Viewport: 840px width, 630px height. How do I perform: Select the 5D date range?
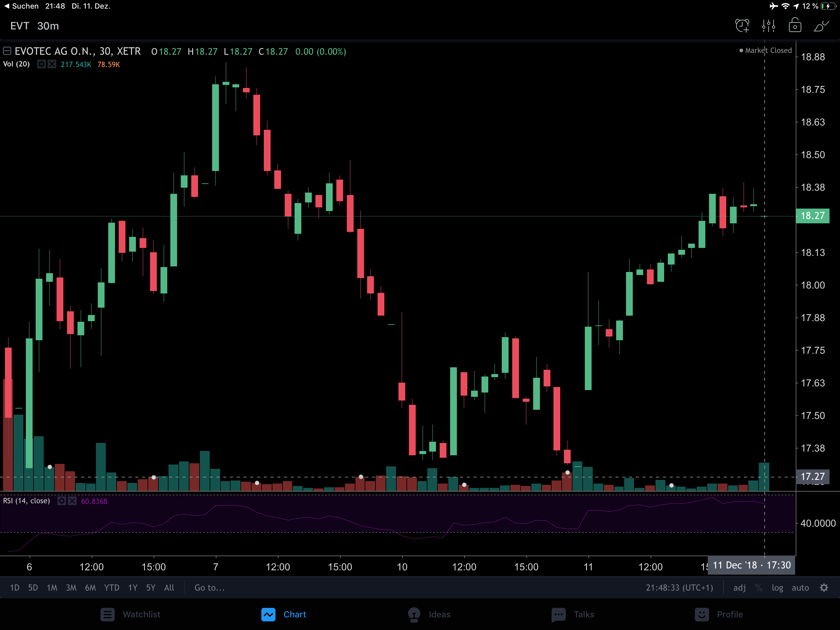33,588
